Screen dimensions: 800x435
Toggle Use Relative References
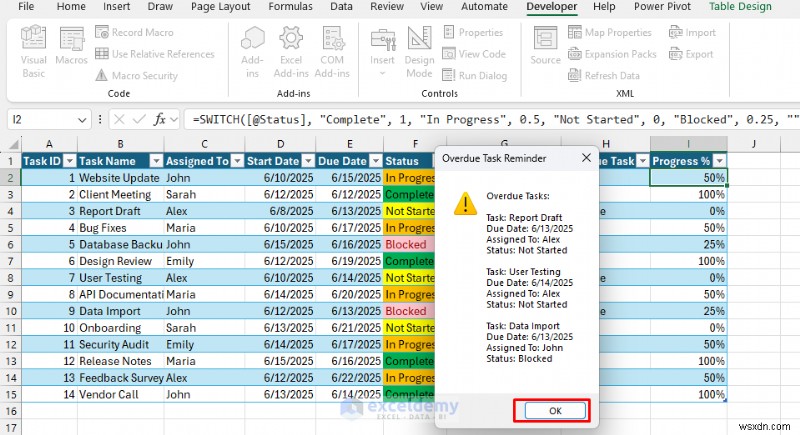tap(155, 54)
